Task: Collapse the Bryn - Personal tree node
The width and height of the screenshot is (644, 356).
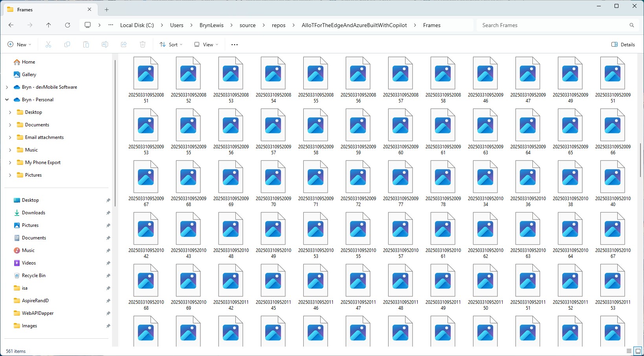Action: coord(7,100)
